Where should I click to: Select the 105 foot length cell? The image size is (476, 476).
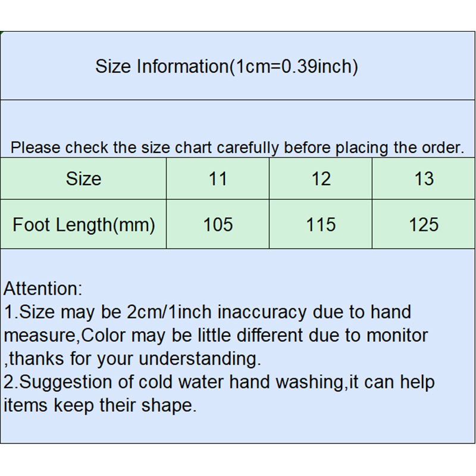pyautogui.click(x=218, y=225)
